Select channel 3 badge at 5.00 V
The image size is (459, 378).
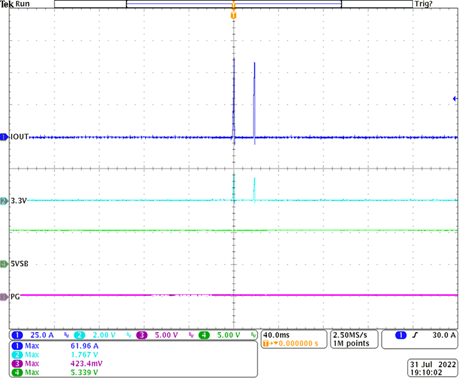click(x=142, y=335)
